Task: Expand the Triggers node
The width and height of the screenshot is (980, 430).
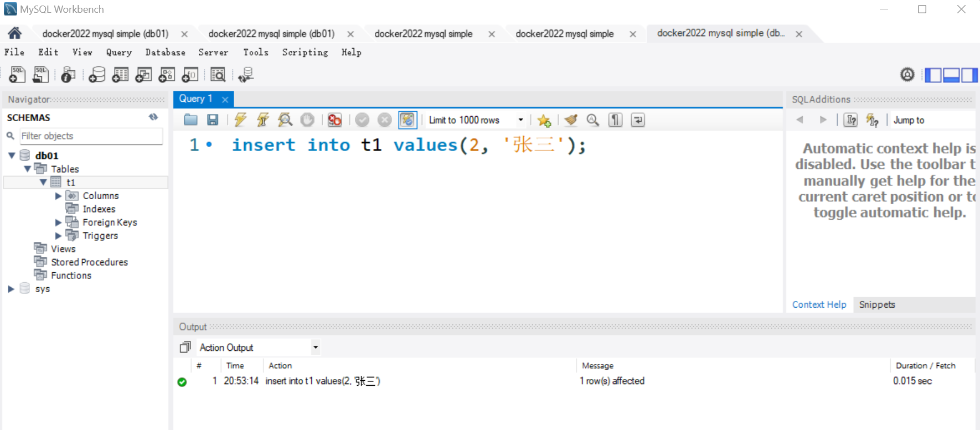Action: (x=58, y=236)
